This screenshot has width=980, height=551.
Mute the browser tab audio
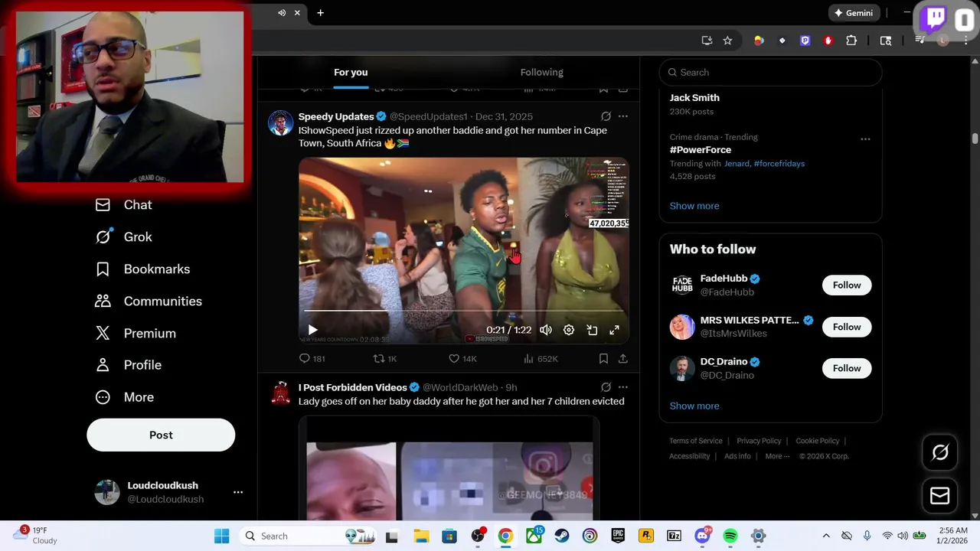282,12
